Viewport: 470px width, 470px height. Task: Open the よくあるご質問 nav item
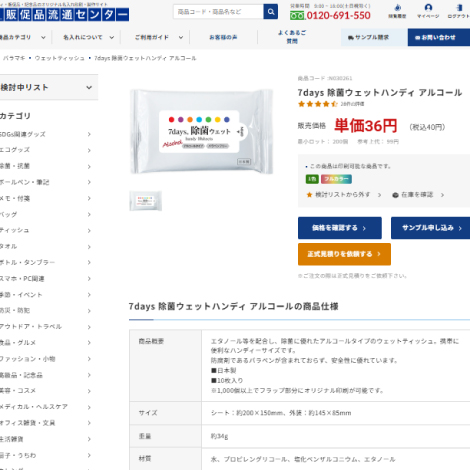tap(292, 37)
